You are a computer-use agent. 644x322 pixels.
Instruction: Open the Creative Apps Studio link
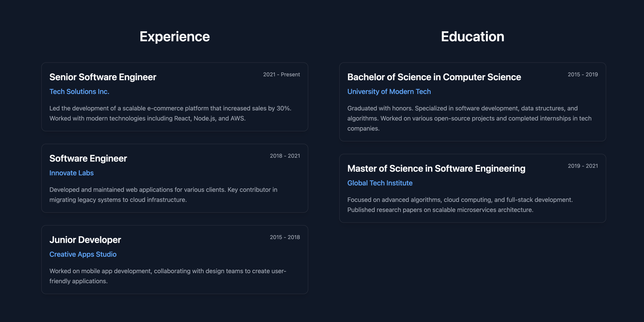point(83,254)
